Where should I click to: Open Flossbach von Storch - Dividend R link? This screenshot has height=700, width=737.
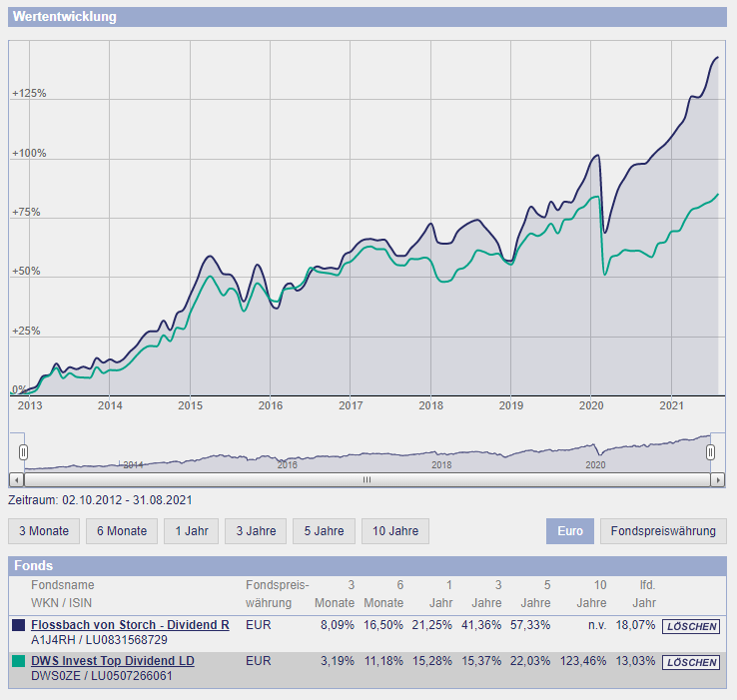pos(130,625)
